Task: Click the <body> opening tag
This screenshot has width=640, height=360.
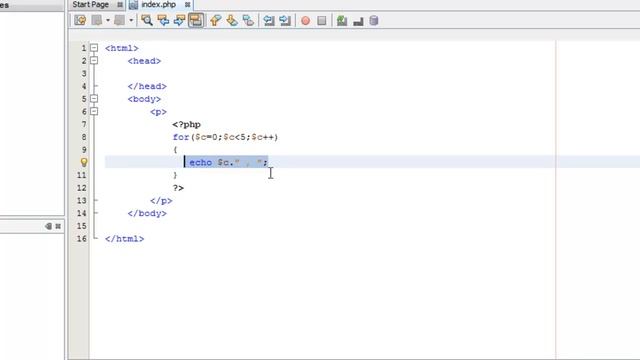Action: [x=144, y=99]
